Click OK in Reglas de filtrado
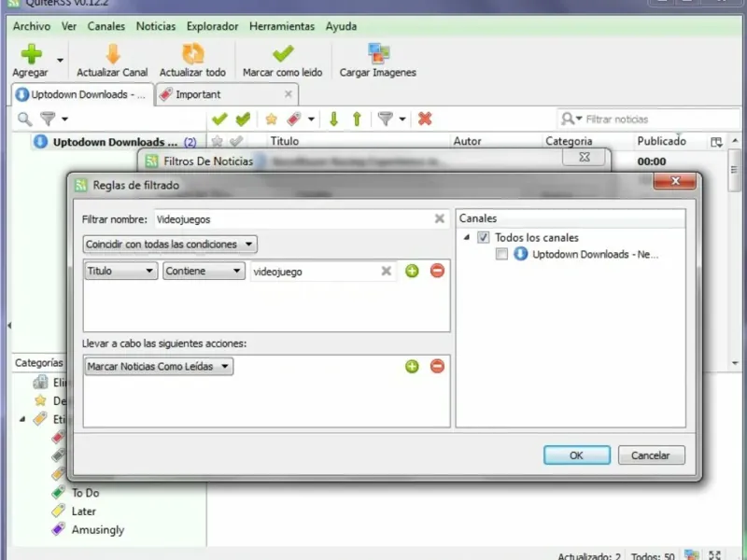The height and width of the screenshot is (560, 747). point(576,455)
